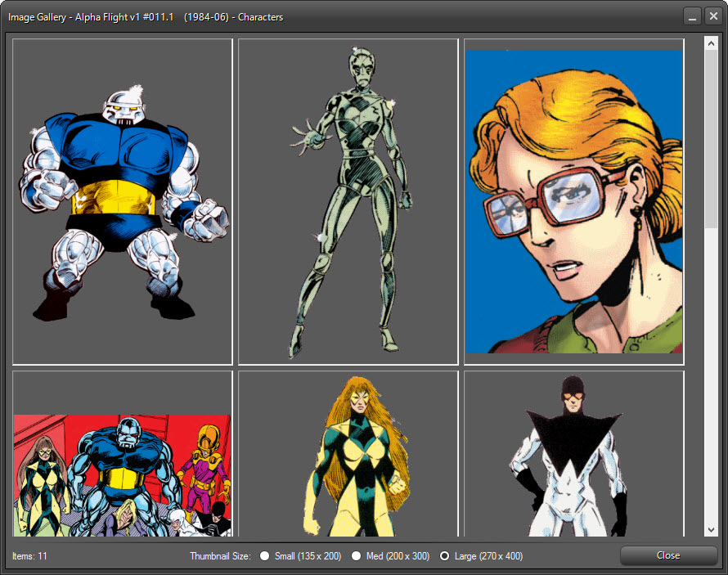This screenshot has height=575, width=728.
Task: Open the blue-armored robot character thumbnail
Action: coord(123,202)
